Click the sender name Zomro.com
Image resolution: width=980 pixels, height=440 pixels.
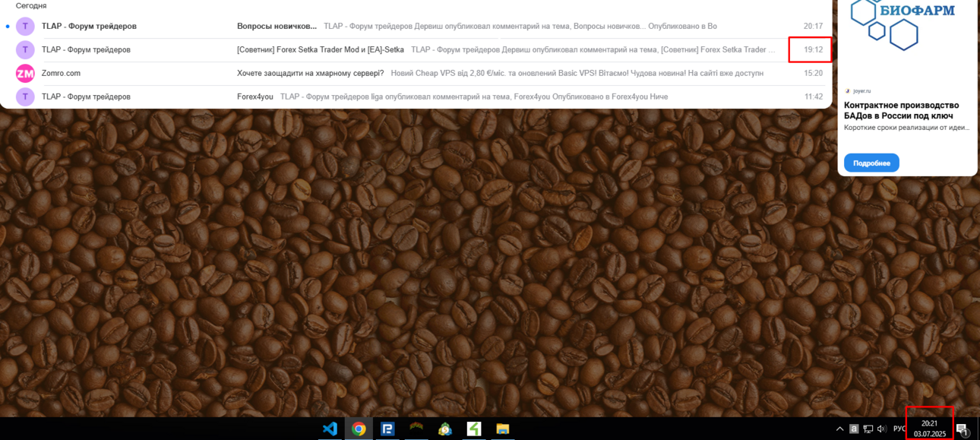coord(61,73)
